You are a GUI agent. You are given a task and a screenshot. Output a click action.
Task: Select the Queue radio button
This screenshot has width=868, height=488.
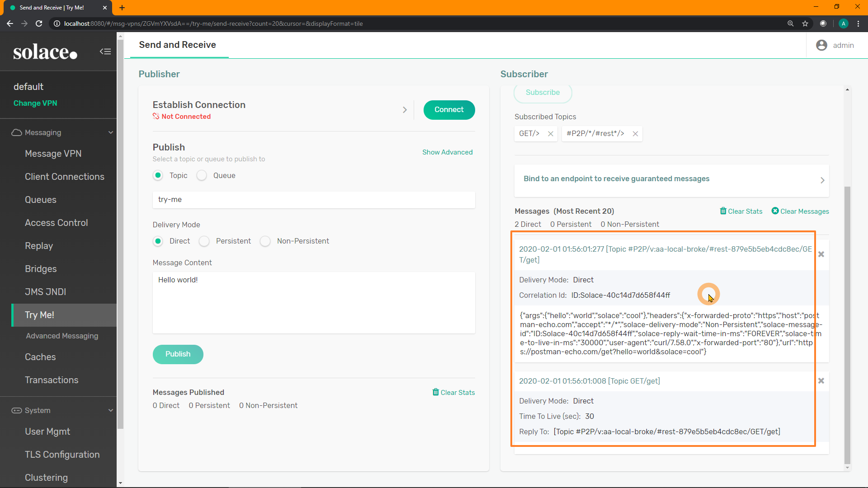[x=202, y=175]
